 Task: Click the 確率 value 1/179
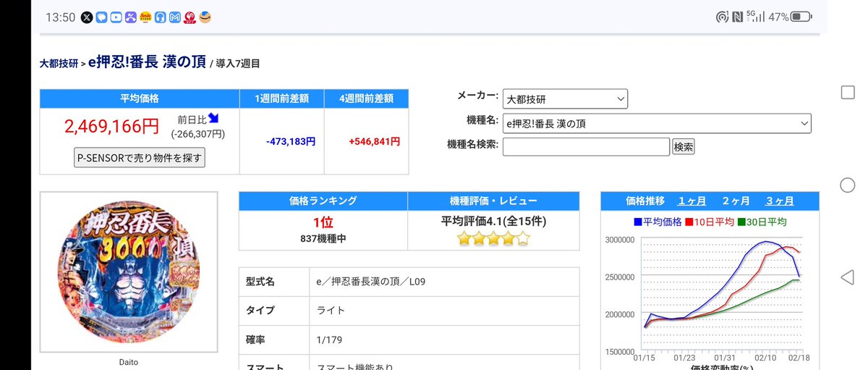pyautogui.click(x=330, y=339)
